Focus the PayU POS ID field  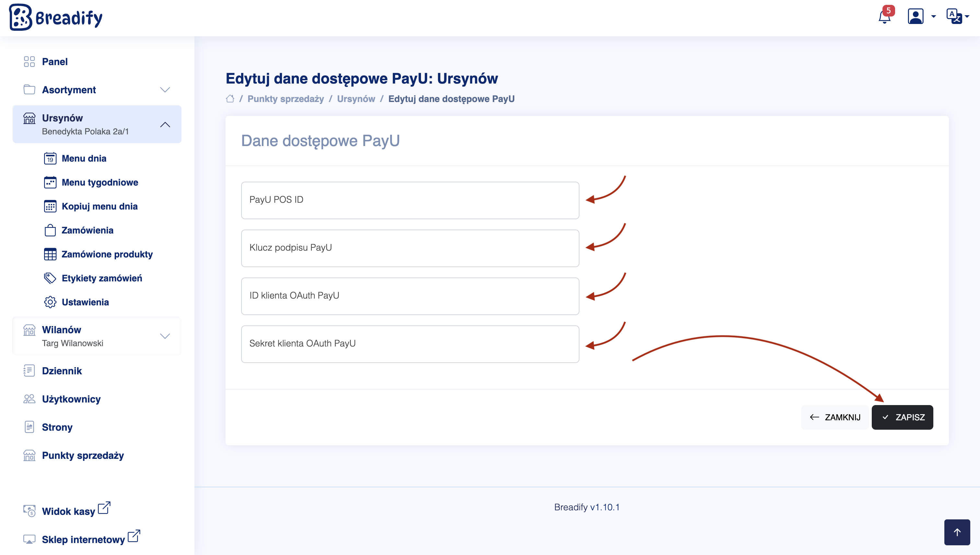click(410, 200)
